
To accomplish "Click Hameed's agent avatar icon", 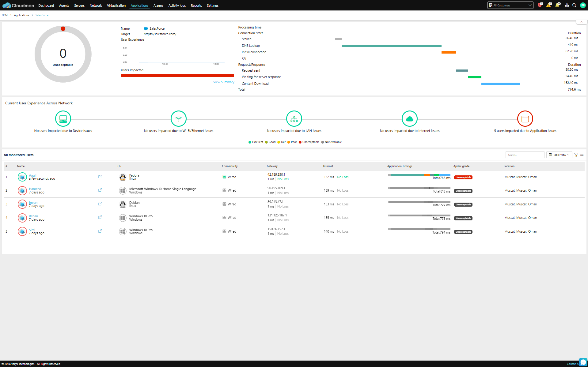I will tap(22, 190).
